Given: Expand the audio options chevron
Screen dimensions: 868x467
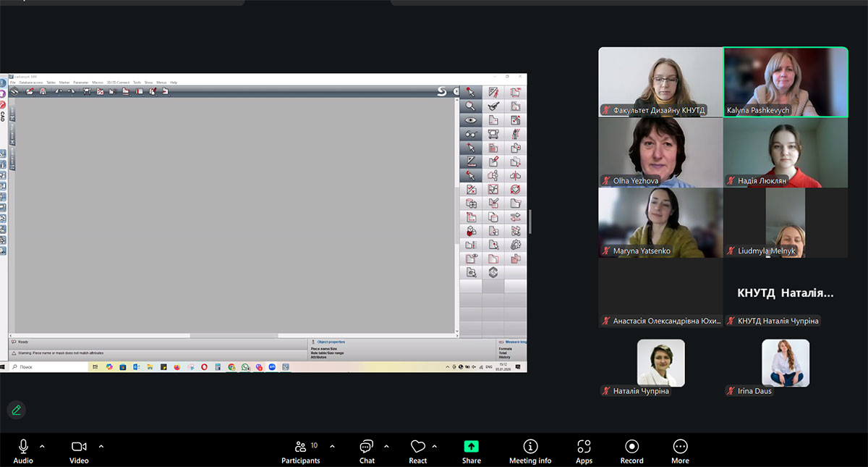Looking at the screenshot, I should click(42, 446).
